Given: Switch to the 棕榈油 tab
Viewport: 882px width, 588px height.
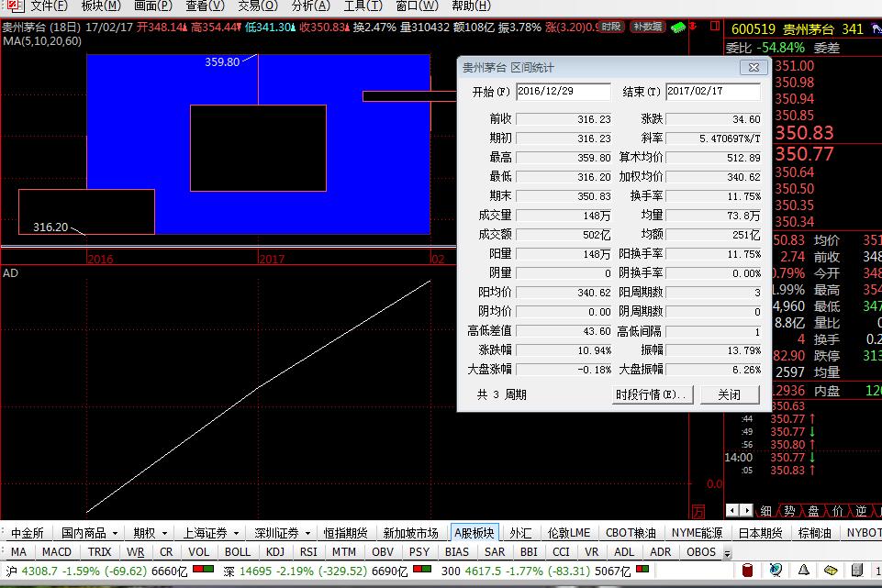Looking at the screenshot, I should click(x=814, y=532).
